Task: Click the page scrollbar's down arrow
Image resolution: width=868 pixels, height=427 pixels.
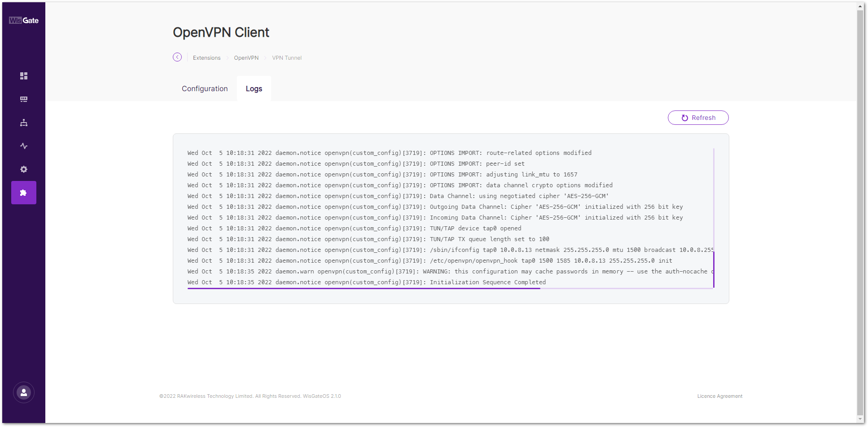Action: pos(860,419)
